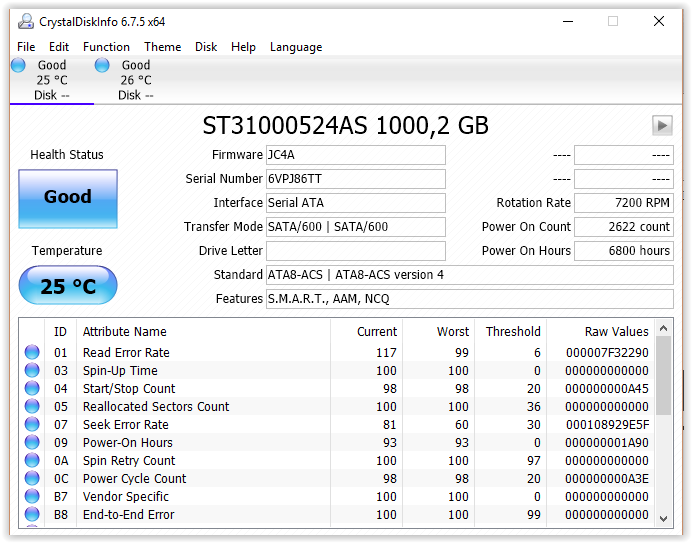Click raw value 000000000A3E
Image resolution: width=692 pixels, height=543 pixels.
pos(607,479)
